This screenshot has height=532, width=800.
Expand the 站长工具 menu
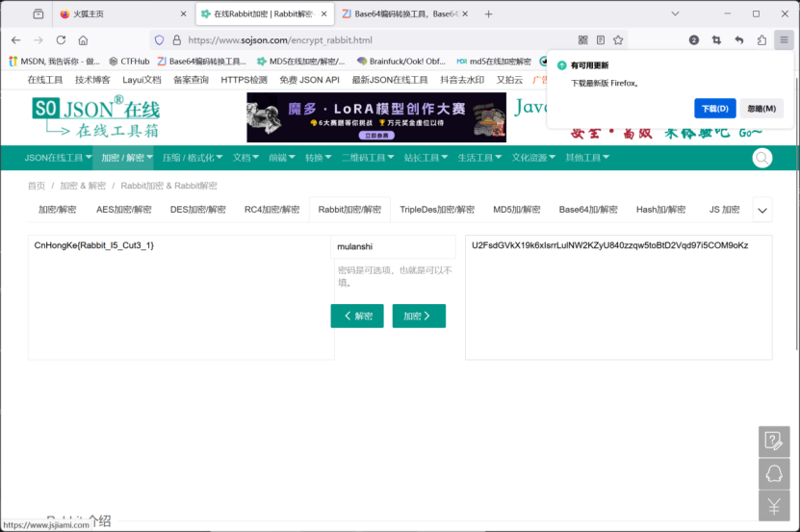coord(426,158)
